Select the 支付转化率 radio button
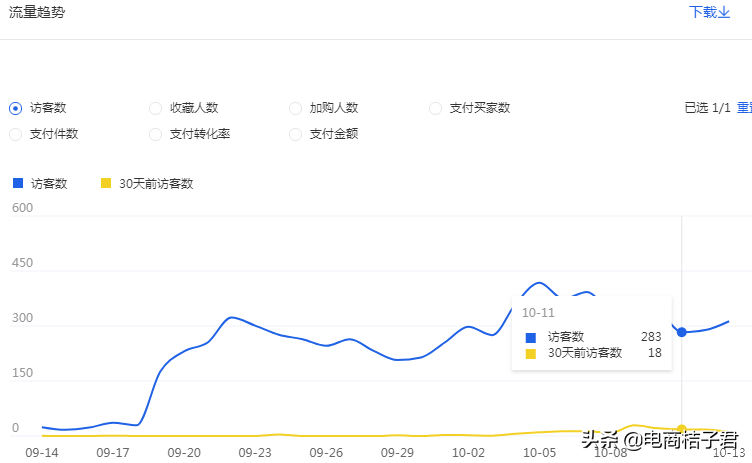Screen dimensions: 752x463 coord(155,134)
